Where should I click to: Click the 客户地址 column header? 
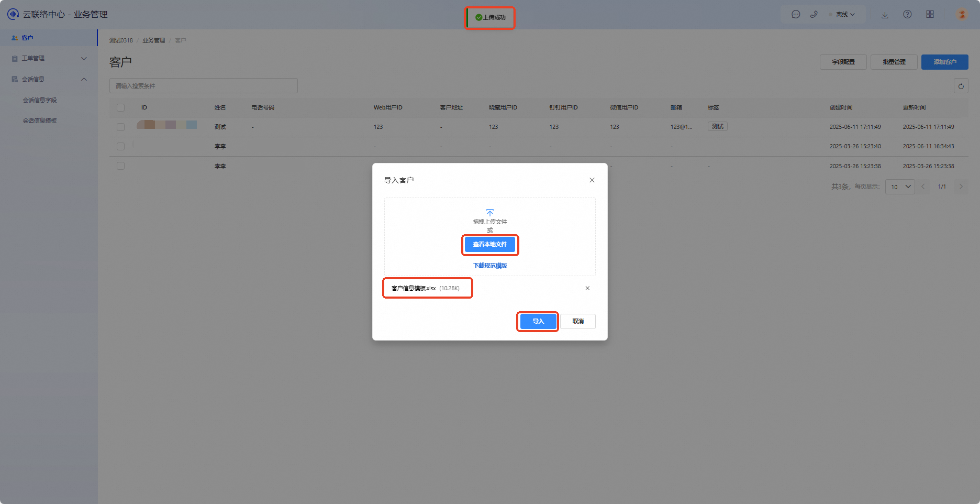tap(451, 107)
